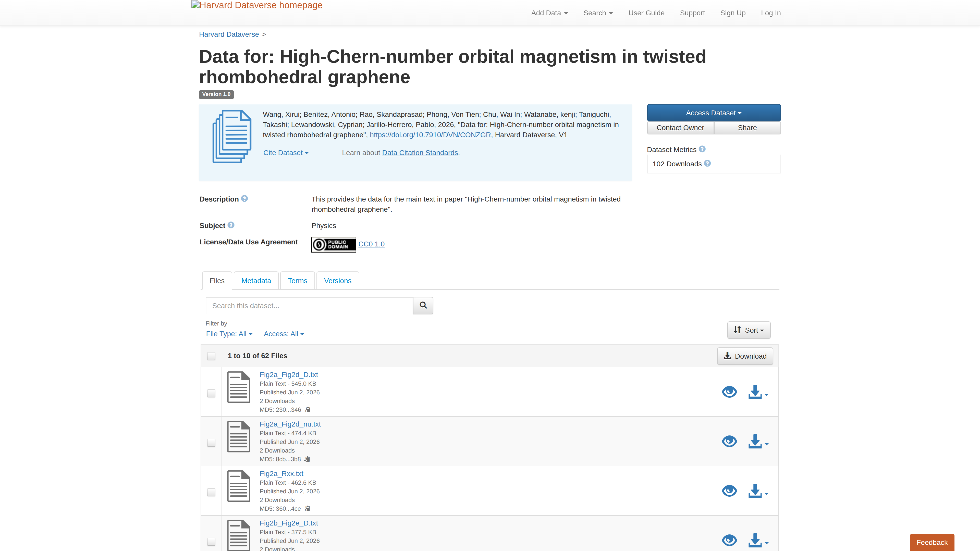Screen dimensions: 980x551
Task: Open the Fig2a_Fig2d_D.txt file link
Action: [x=289, y=374]
